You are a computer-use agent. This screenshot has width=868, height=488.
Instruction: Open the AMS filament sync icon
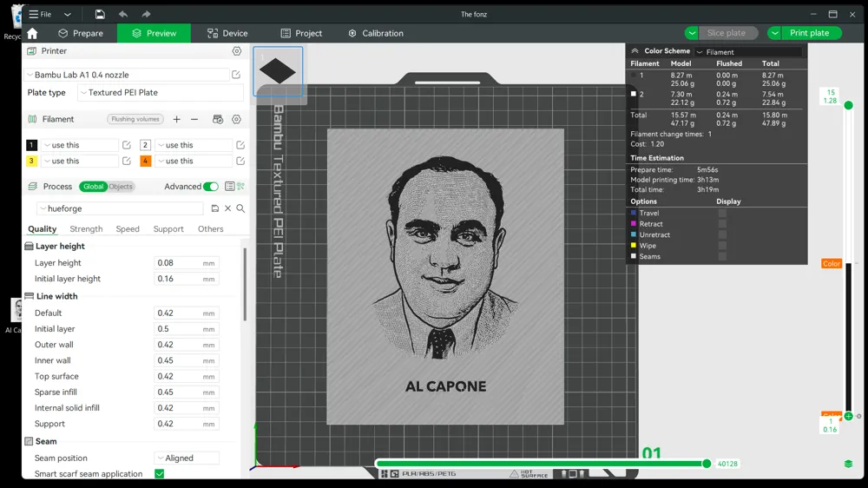218,119
